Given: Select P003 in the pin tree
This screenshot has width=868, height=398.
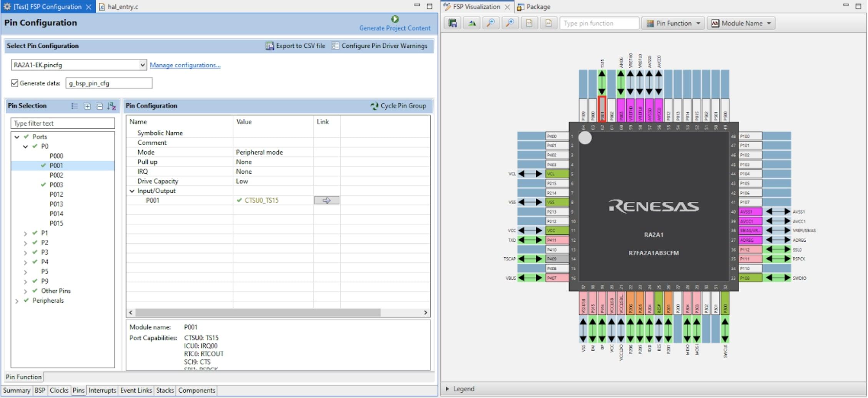Looking at the screenshot, I should [56, 185].
